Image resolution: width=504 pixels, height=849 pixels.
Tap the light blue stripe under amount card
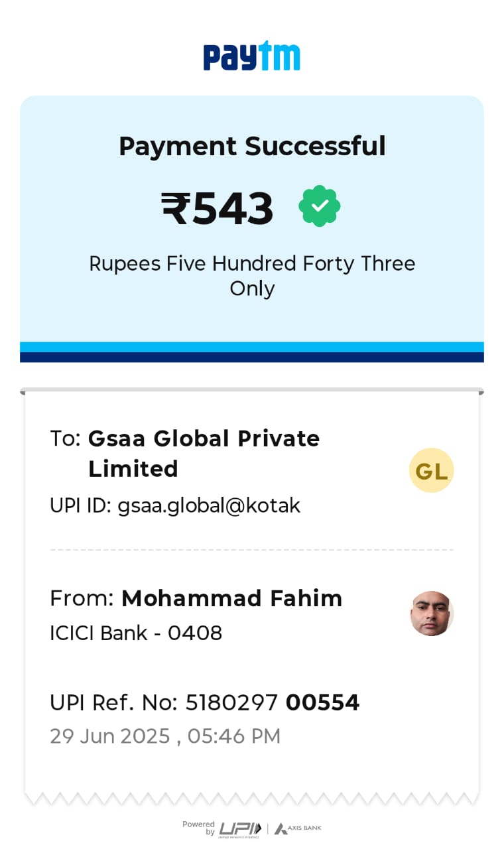click(252, 347)
